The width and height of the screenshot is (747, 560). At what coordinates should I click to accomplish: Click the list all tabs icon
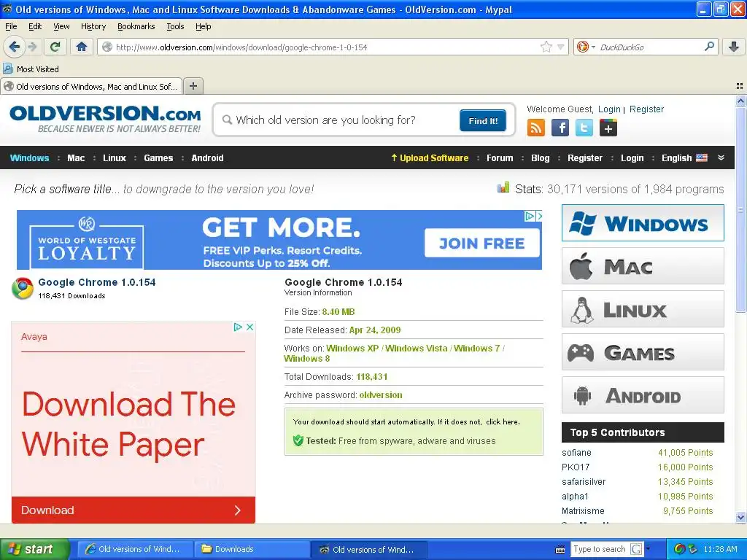pyautogui.click(x=740, y=86)
